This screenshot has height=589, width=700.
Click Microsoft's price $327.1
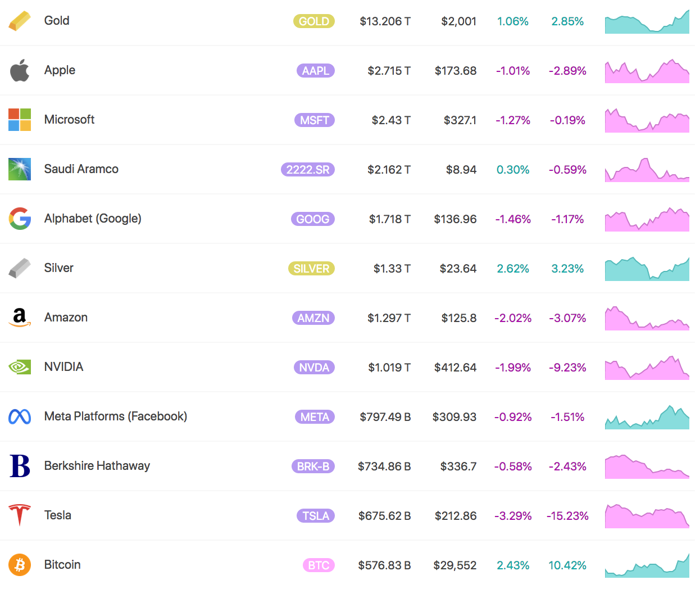coord(460,120)
